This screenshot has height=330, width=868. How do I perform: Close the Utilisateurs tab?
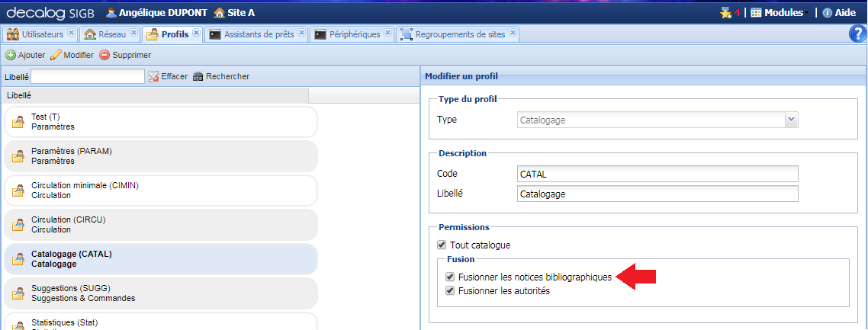click(x=71, y=33)
